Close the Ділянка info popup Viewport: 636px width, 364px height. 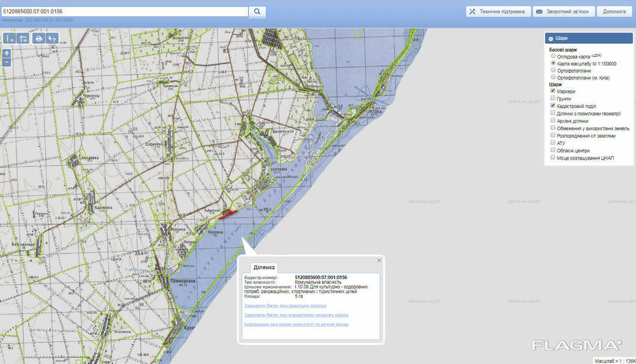pyautogui.click(x=380, y=260)
